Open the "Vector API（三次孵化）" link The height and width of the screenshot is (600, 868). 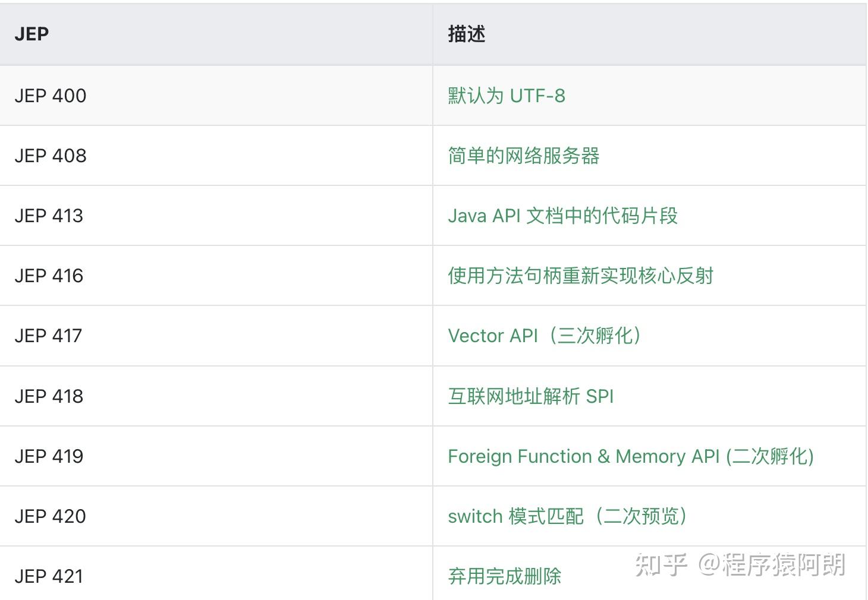click(x=544, y=336)
